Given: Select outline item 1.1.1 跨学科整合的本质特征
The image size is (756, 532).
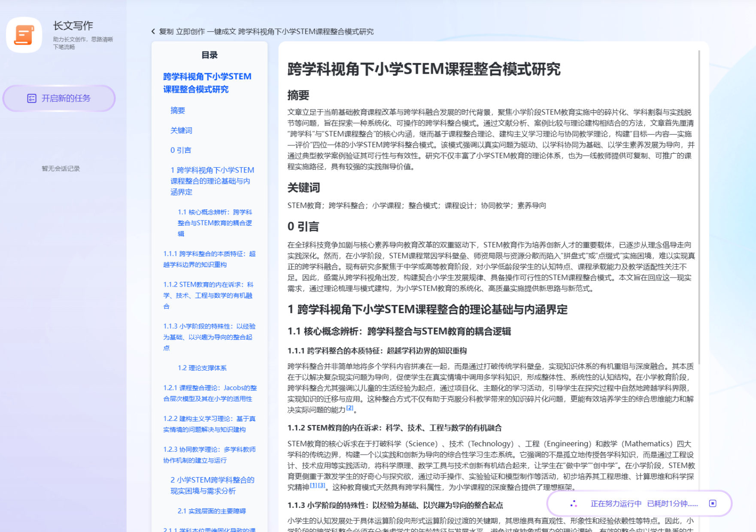Looking at the screenshot, I should click(x=209, y=259).
